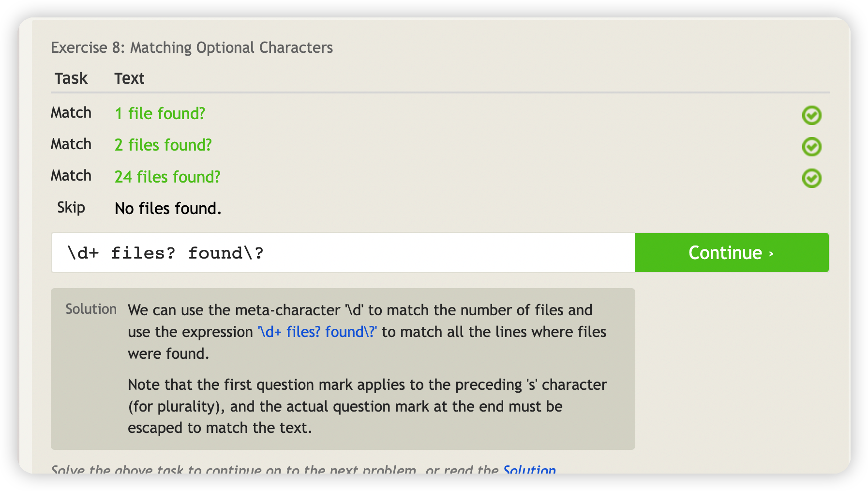The height and width of the screenshot is (491, 868).
Task: Select the "2 files found?" test text
Action: (163, 145)
